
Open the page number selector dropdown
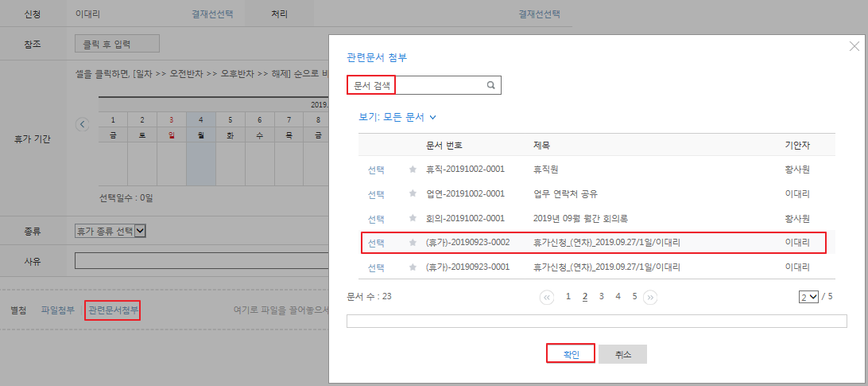click(x=808, y=297)
